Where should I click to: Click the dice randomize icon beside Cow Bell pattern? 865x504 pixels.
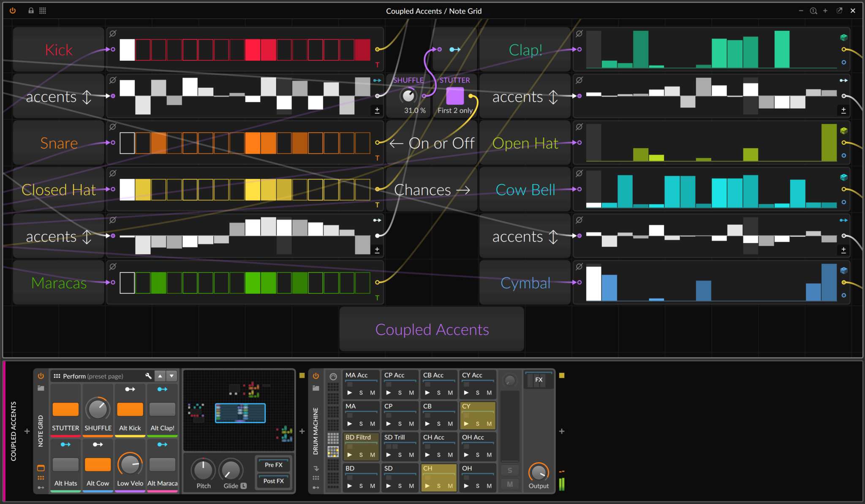[x=843, y=178]
